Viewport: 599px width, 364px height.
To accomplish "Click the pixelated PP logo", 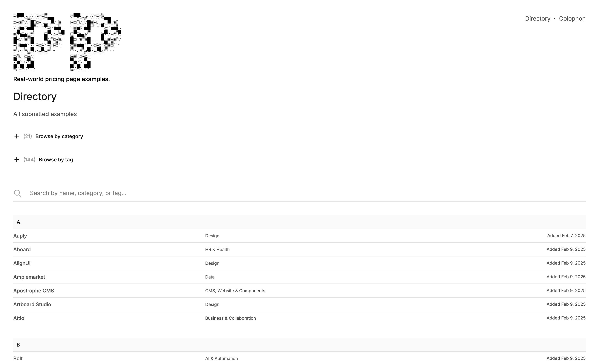I will pos(67,42).
